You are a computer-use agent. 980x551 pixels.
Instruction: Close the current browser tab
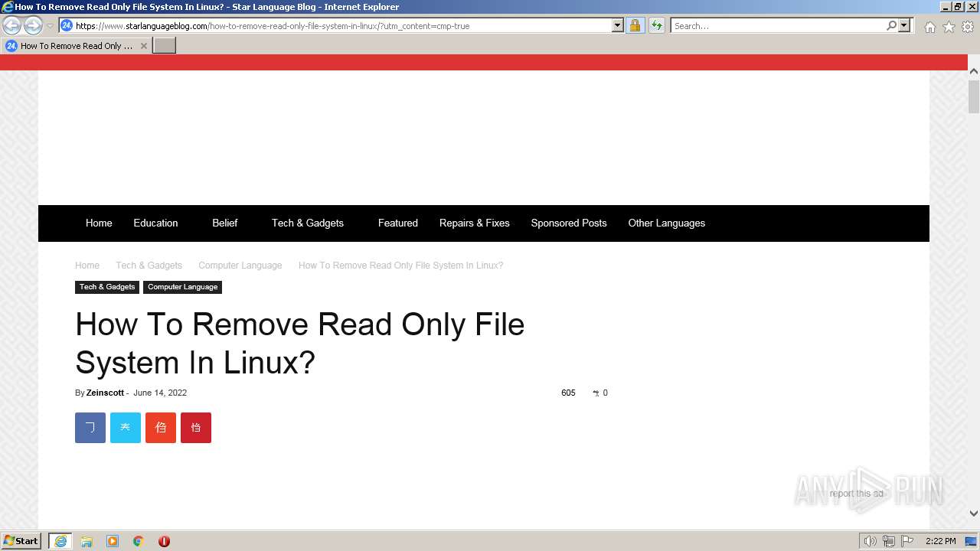144,46
